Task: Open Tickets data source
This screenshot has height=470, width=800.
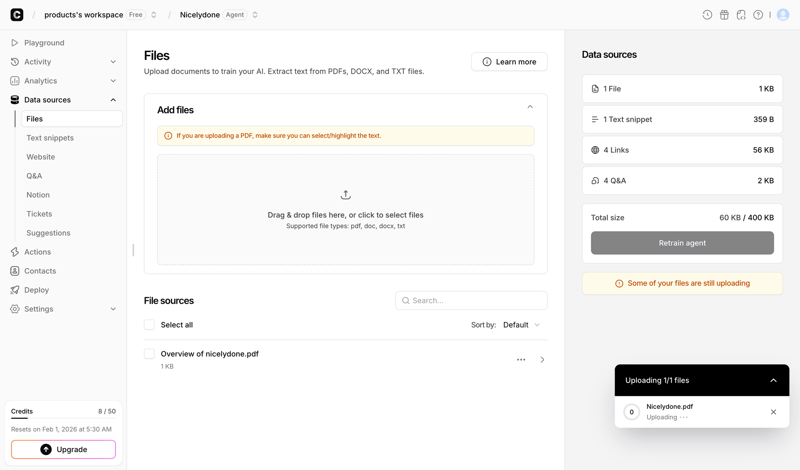Action: (39, 214)
